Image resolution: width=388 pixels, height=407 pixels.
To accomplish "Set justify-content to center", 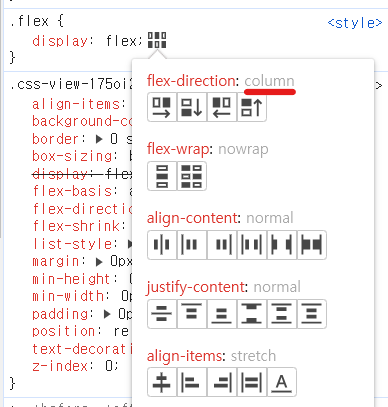I will (162, 314).
